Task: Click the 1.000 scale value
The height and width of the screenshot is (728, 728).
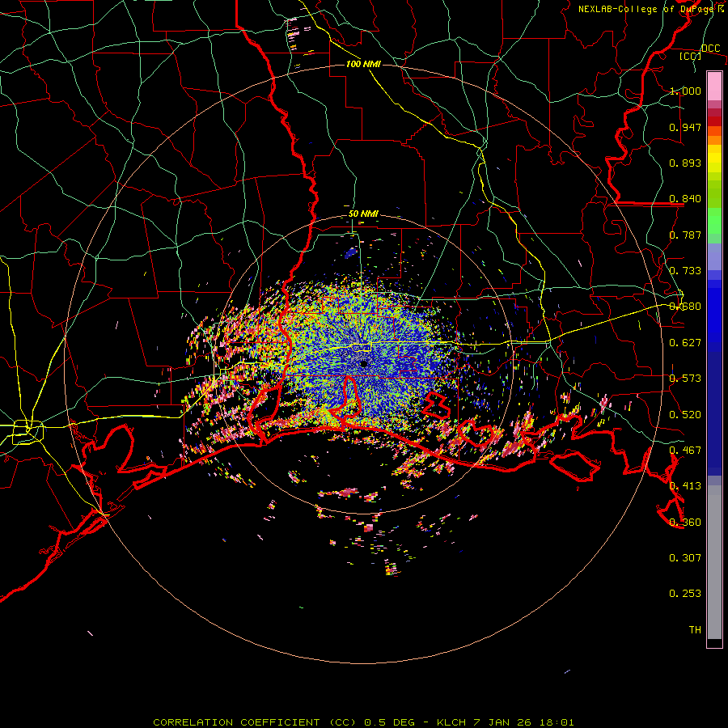Action: tap(685, 91)
